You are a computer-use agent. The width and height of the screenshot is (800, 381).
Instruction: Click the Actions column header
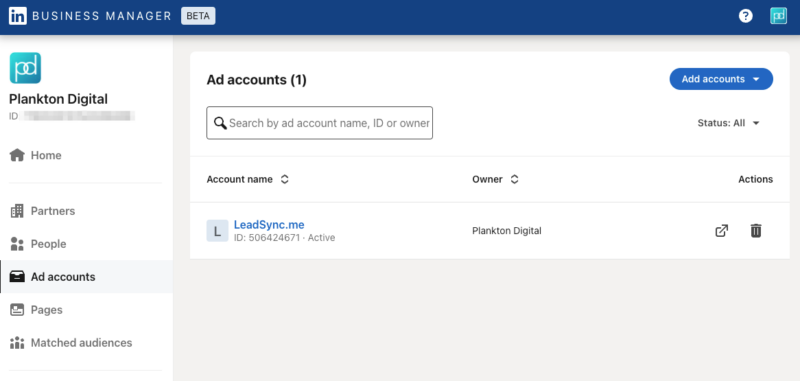point(756,180)
